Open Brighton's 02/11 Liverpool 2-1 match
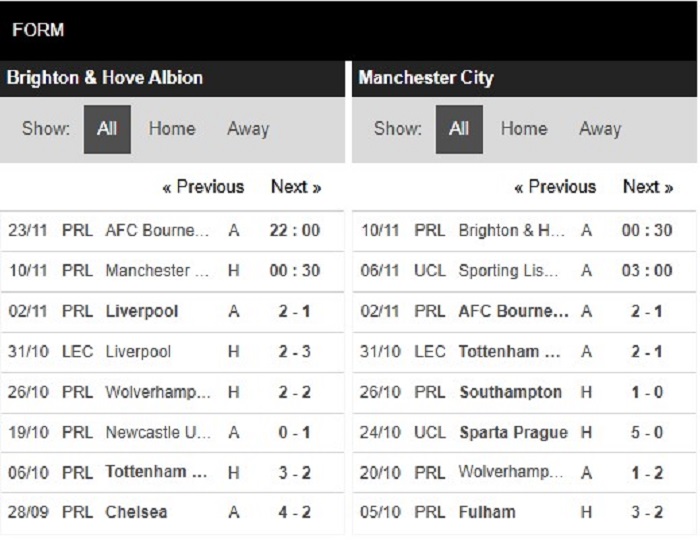The width and height of the screenshot is (700, 542). point(172,312)
